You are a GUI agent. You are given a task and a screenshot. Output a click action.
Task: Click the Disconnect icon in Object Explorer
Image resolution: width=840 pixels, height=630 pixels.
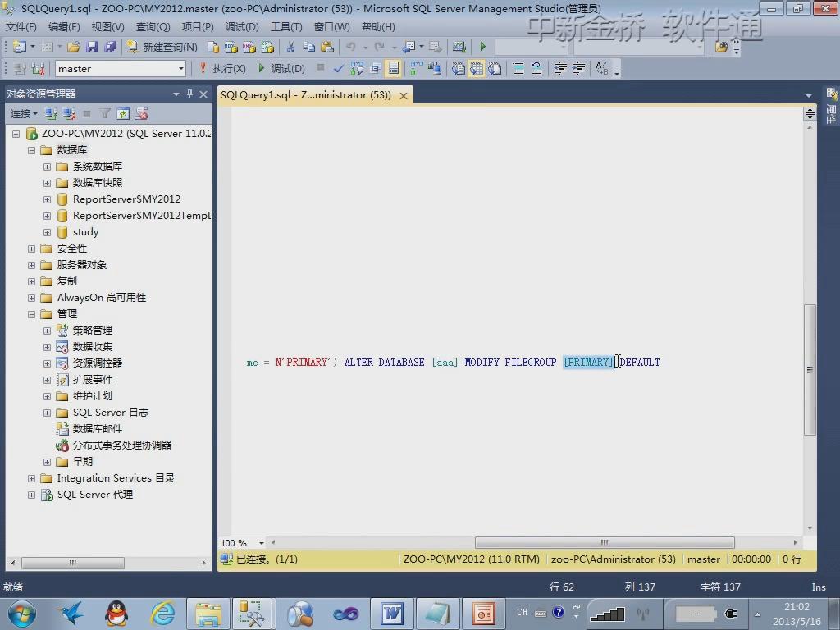tap(70, 113)
